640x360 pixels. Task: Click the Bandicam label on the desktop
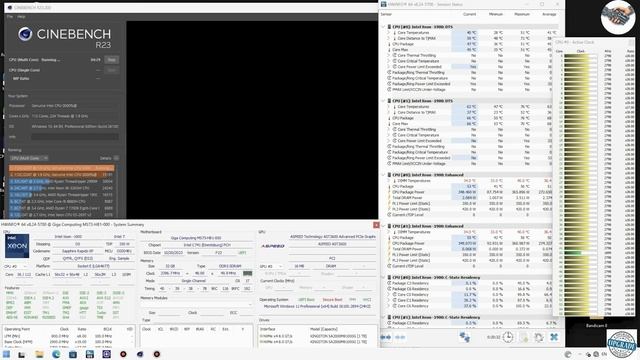point(596,326)
